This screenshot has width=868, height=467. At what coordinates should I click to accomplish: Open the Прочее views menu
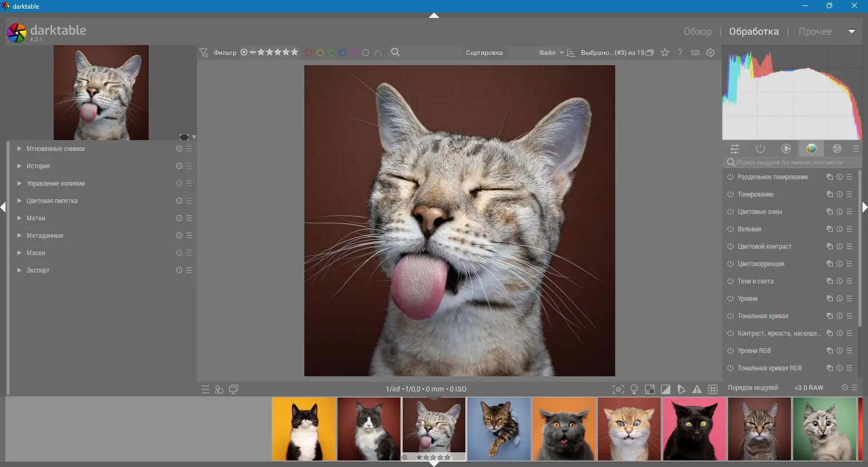point(815,31)
